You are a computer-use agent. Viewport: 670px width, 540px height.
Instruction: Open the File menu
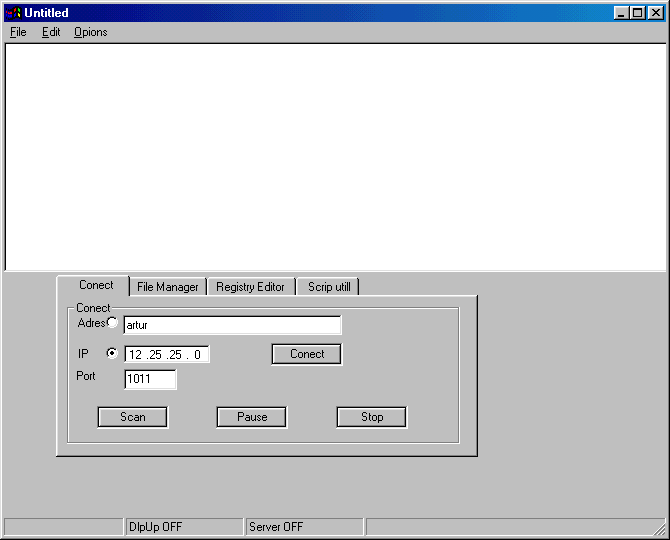pos(18,32)
